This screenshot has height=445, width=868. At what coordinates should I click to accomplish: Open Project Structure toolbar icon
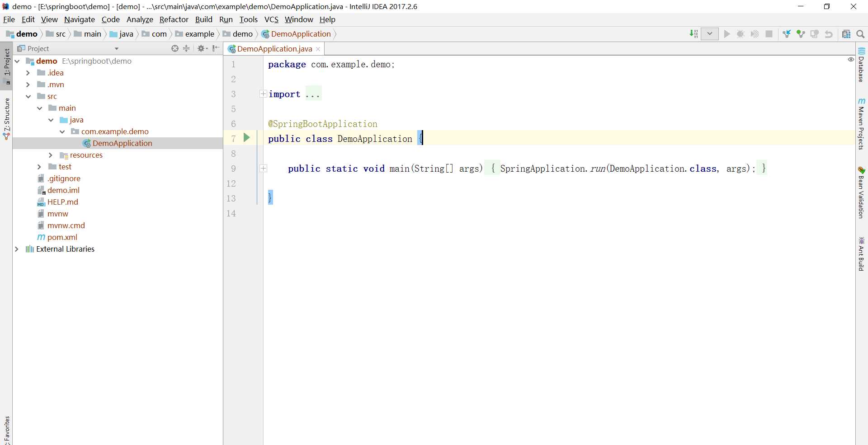coord(846,34)
